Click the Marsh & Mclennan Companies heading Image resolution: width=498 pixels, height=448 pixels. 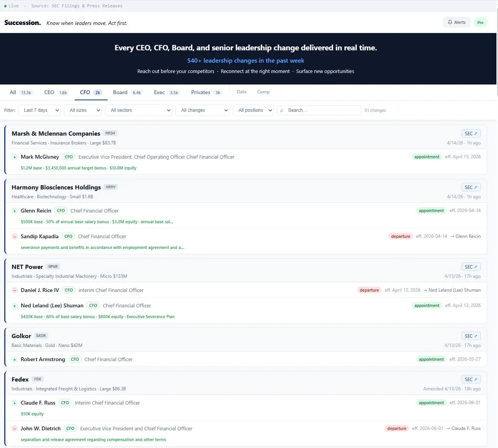56,134
